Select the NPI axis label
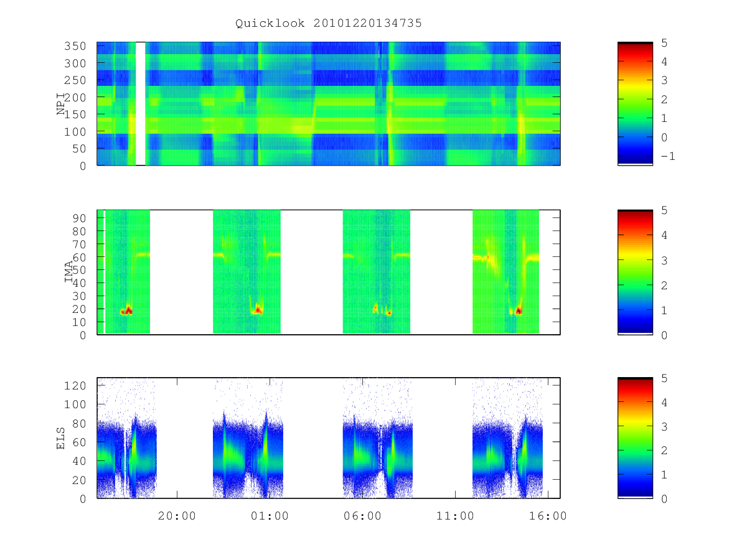This screenshot has width=747, height=560. [x=62, y=104]
